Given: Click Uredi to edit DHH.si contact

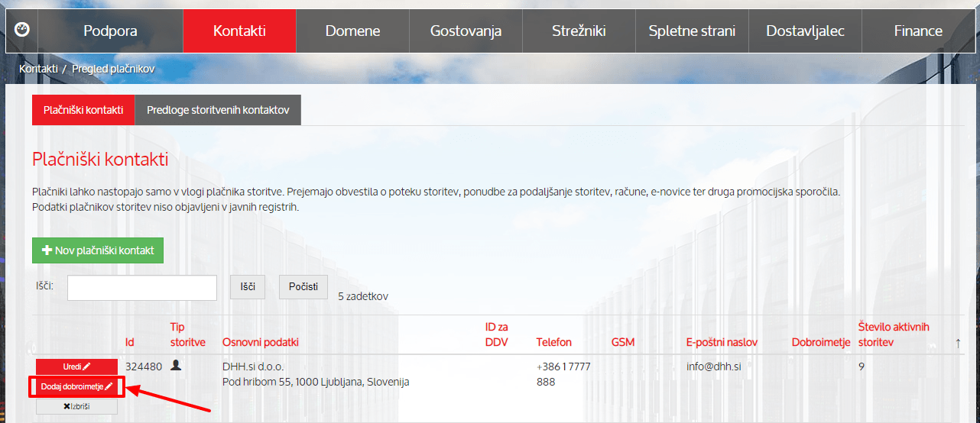Looking at the screenshot, I should (x=76, y=366).
